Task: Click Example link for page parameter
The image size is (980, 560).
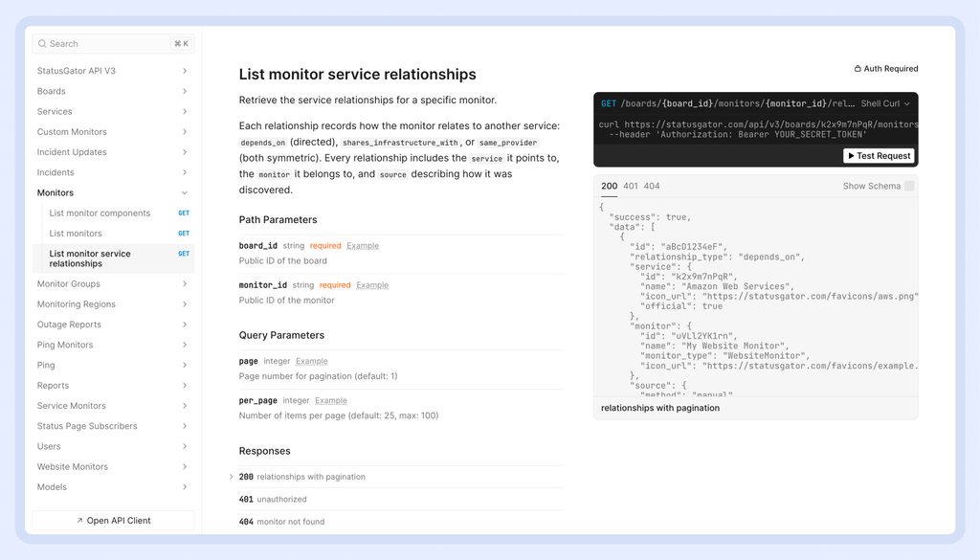Action: click(x=311, y=361)
